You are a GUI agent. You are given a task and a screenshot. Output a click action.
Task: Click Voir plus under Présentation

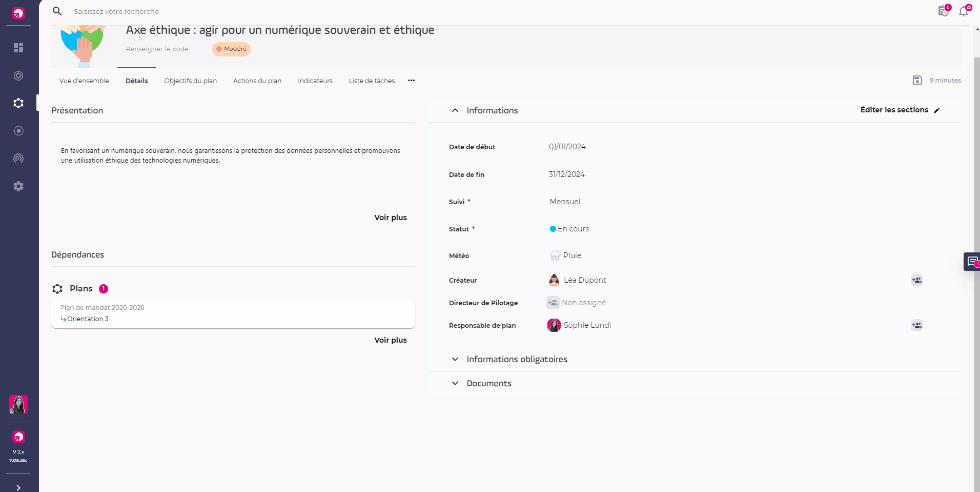pyautogui.click(x=390, y=218)
